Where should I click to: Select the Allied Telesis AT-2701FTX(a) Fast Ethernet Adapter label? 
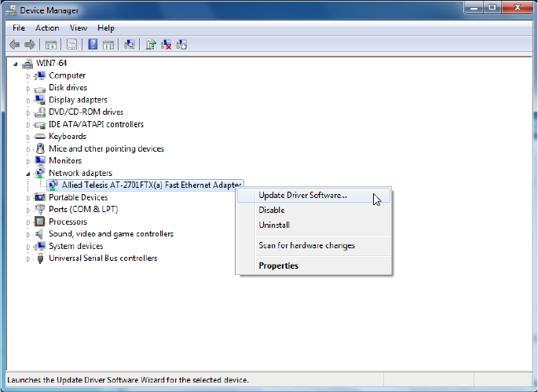(x=152, y=185)
